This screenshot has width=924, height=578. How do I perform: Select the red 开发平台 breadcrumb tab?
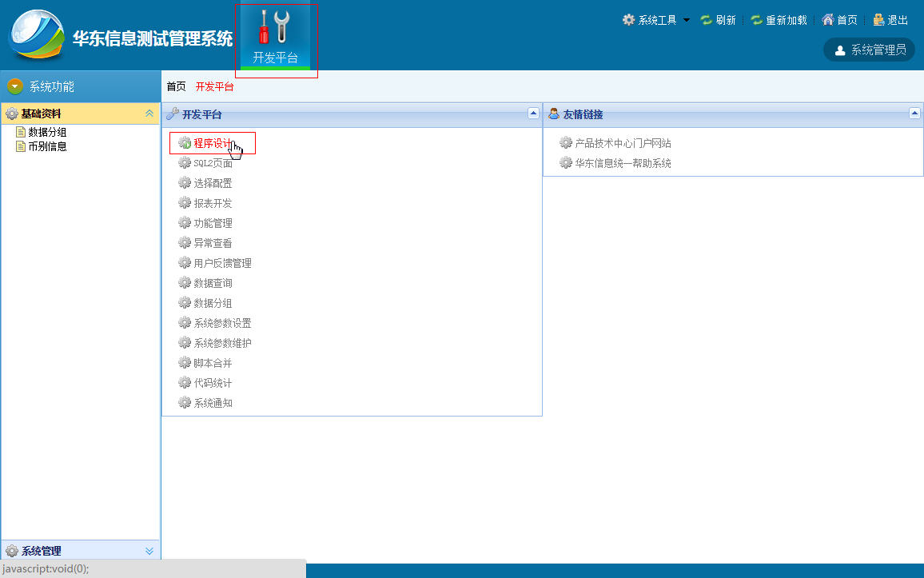[214, 86]
